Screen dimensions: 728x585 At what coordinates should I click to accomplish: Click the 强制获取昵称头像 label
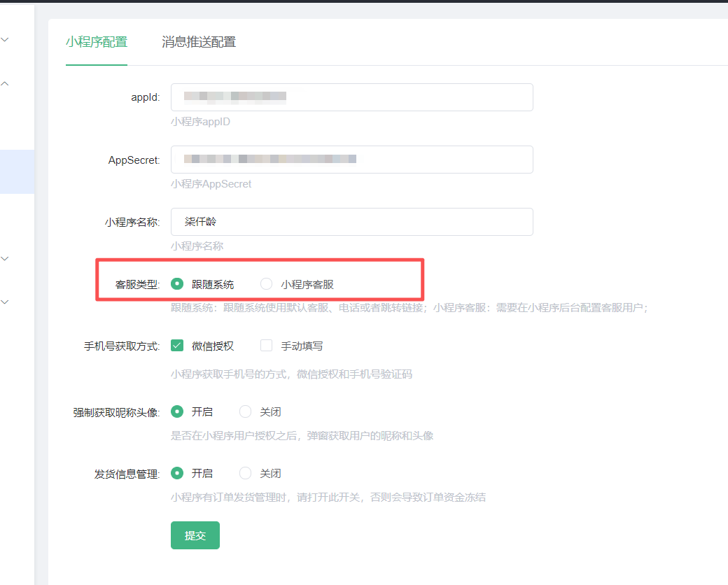[116, 412]
